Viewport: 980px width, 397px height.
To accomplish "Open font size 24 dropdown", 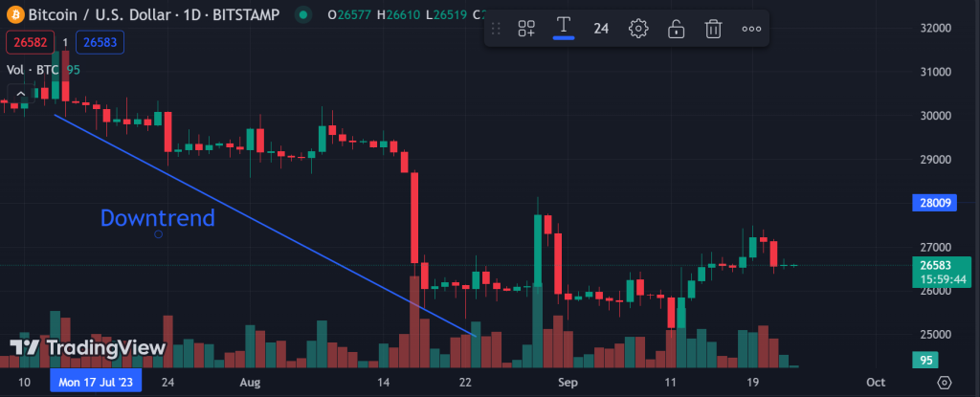I will point(601,28).
